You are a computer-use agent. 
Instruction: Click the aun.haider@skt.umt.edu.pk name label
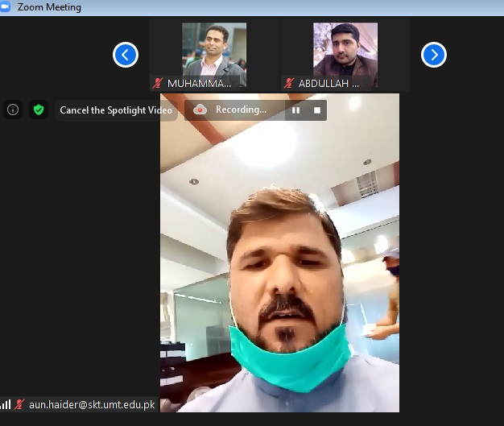pos(91,404)
